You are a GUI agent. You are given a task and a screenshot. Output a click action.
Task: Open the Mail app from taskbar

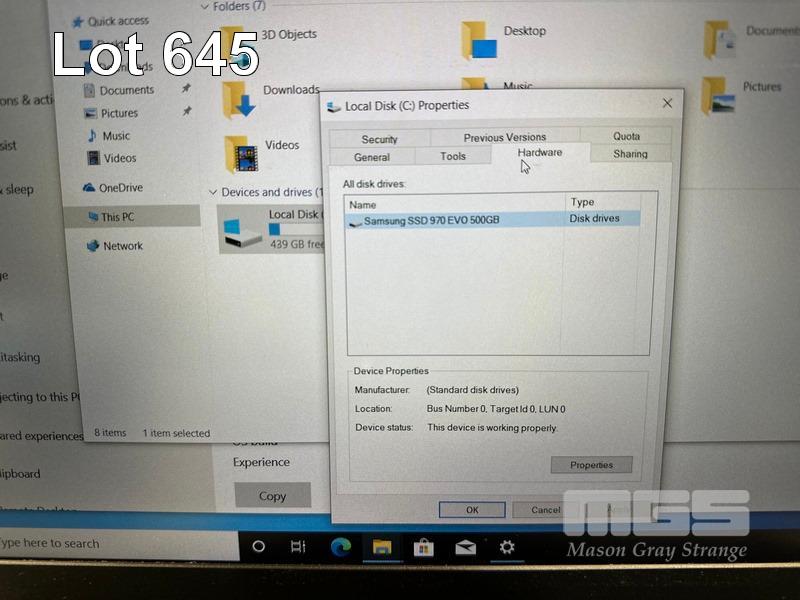(465, 547)
